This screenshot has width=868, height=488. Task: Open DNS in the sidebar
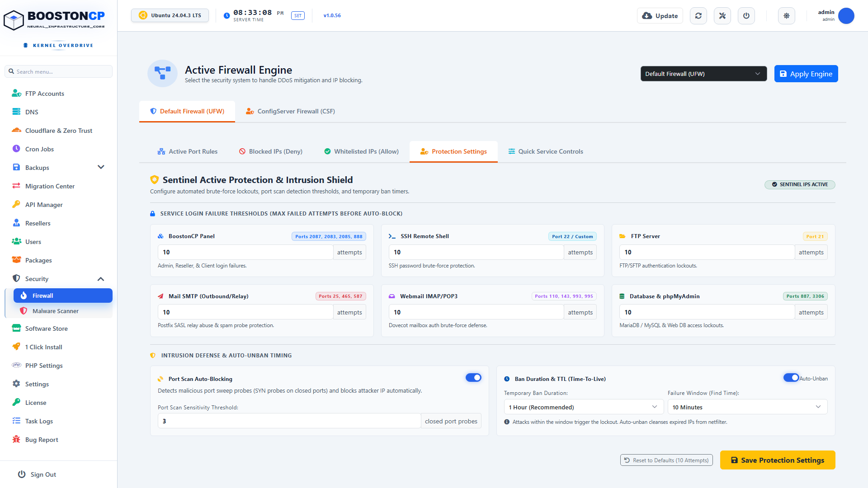pos(58,112)
